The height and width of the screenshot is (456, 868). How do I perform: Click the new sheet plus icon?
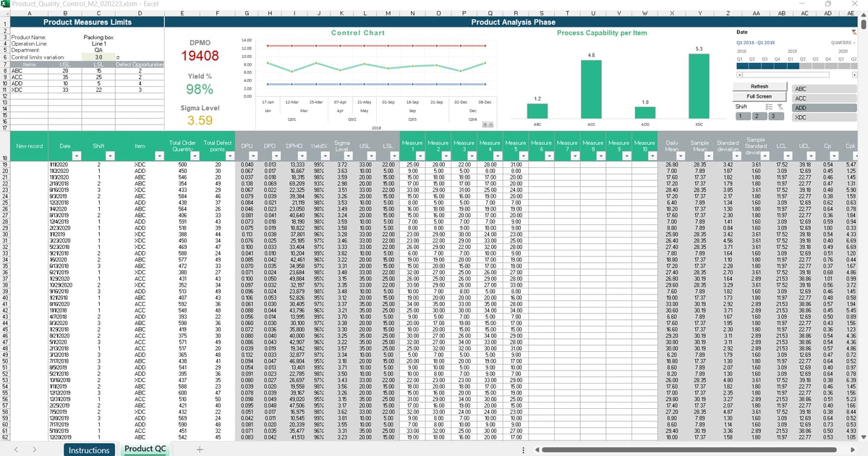[x=198, y=449]
